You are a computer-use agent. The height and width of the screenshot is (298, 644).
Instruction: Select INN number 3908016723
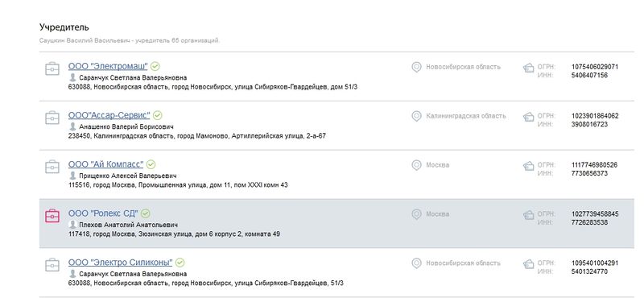pos(589,124)
